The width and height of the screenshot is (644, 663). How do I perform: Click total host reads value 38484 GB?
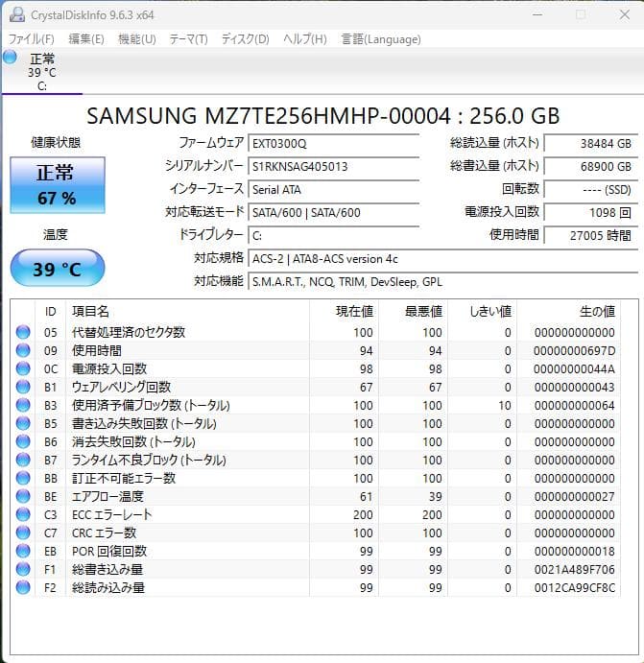(590, 143)
